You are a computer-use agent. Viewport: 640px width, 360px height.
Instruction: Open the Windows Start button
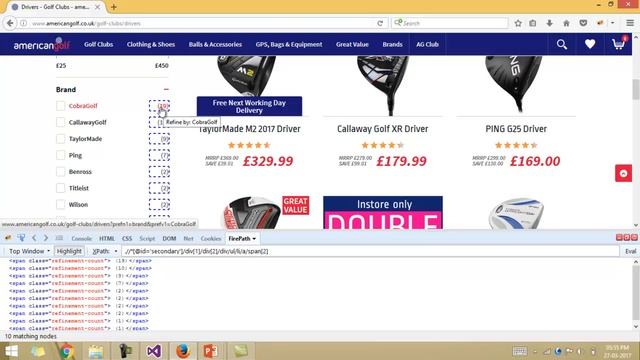click(x=11, y=351)
